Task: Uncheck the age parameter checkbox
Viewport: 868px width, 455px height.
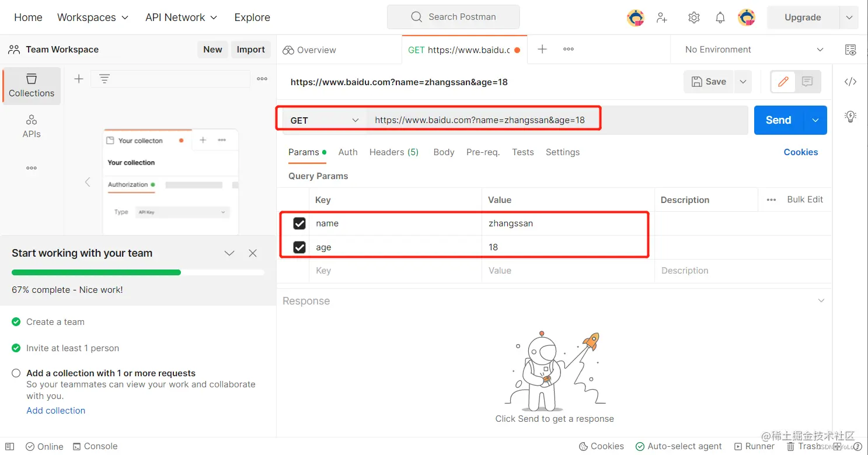Action: [x=299, y=247]
